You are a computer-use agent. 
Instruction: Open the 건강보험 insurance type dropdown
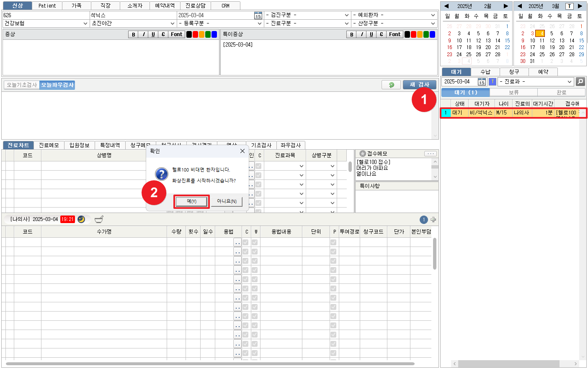(x=45, y=23)
